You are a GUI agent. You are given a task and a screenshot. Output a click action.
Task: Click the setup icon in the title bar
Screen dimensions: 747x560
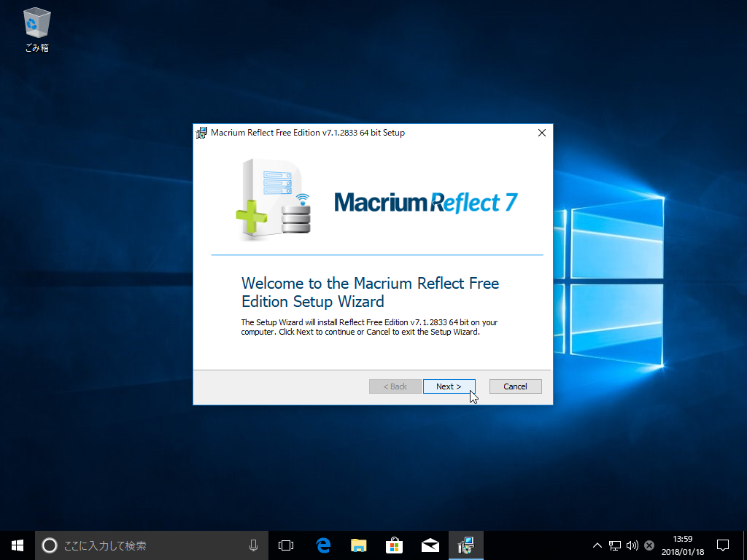click(x=201, y=133)
